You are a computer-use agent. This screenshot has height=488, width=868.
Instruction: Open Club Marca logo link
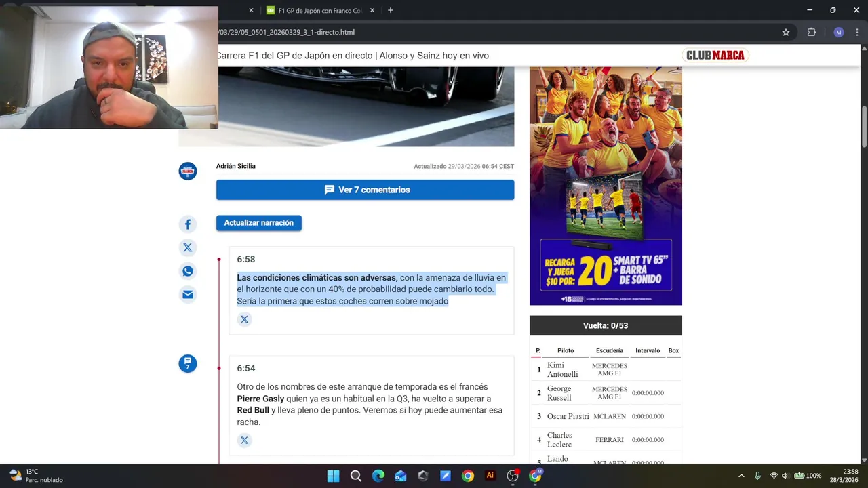coord(715,56)
